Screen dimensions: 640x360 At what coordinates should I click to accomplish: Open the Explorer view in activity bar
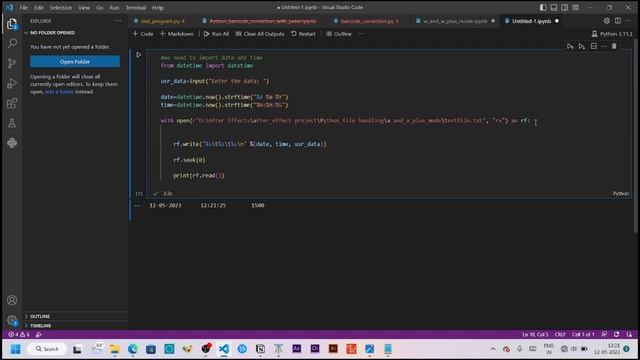coord(12,24)
